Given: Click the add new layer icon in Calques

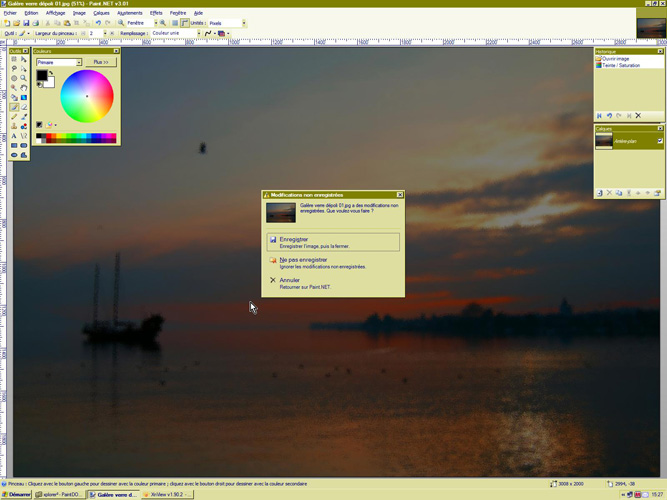Looking at the screenshot, I should coord(600,193).
